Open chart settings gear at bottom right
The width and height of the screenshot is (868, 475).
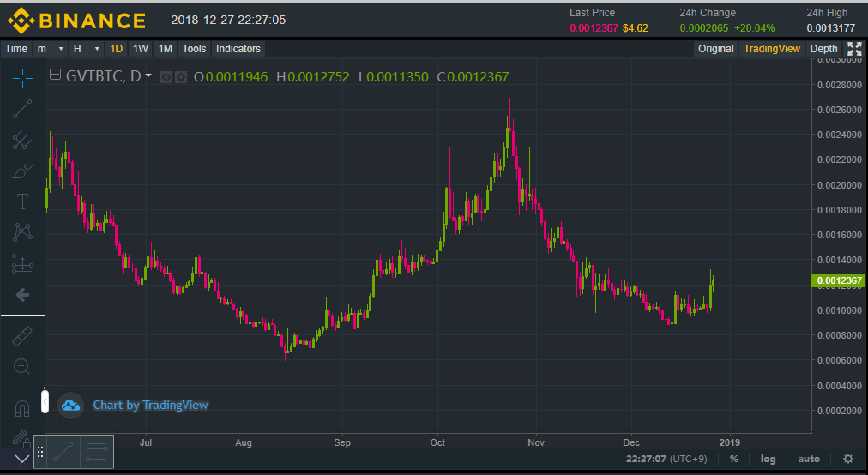[x=847, y=459]
